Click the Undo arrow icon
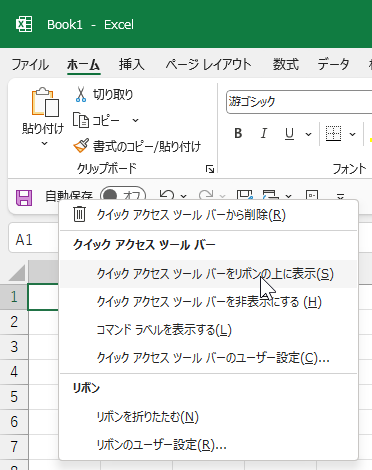 click(x=167, y=195)
